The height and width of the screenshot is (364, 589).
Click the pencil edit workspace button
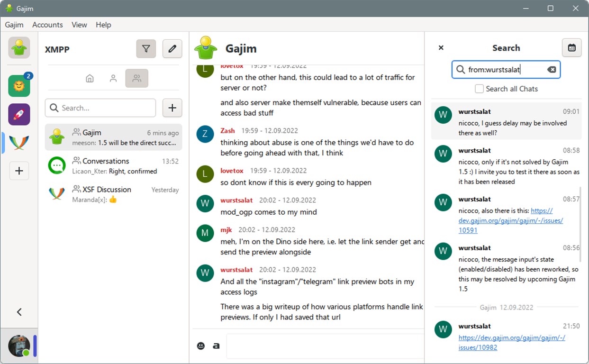pyautogui.click(x=172, y=49)
